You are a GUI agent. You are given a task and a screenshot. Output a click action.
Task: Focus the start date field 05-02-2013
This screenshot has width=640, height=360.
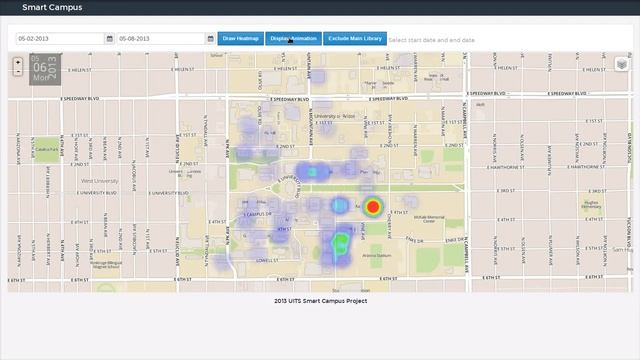(x=60, y=39)
